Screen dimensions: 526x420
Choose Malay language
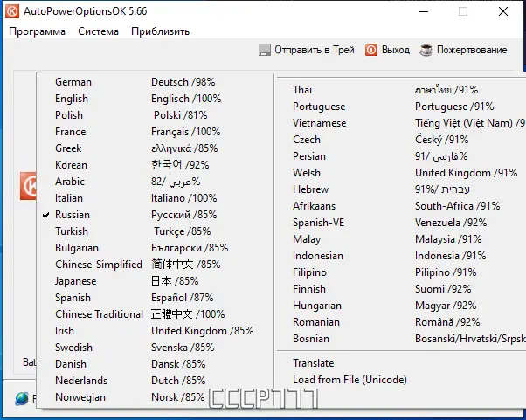pos(401,239)
